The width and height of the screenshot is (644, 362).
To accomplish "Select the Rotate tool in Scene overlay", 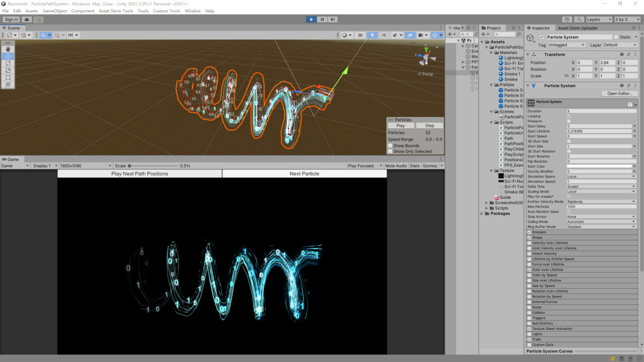I will point(8,63).
